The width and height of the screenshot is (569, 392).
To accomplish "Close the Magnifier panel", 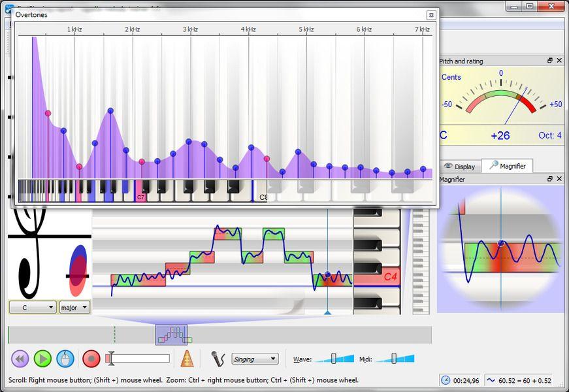I will pyautogui.click(x=560, y=179).
